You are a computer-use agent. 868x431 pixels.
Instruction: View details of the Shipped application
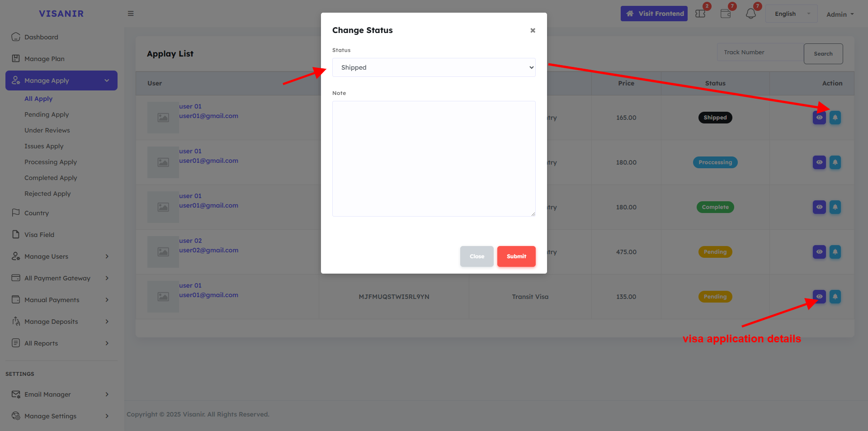tap(819, 118)
